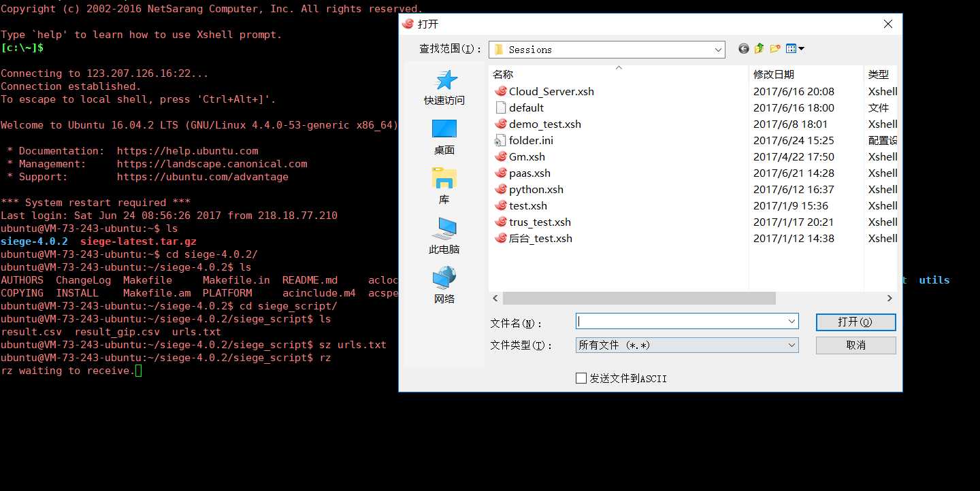Image resolution: width=980 pixels, height=491 pixels.
Task: Click the Xshell icon in dialog title bar
Action: tap(408, 24)
